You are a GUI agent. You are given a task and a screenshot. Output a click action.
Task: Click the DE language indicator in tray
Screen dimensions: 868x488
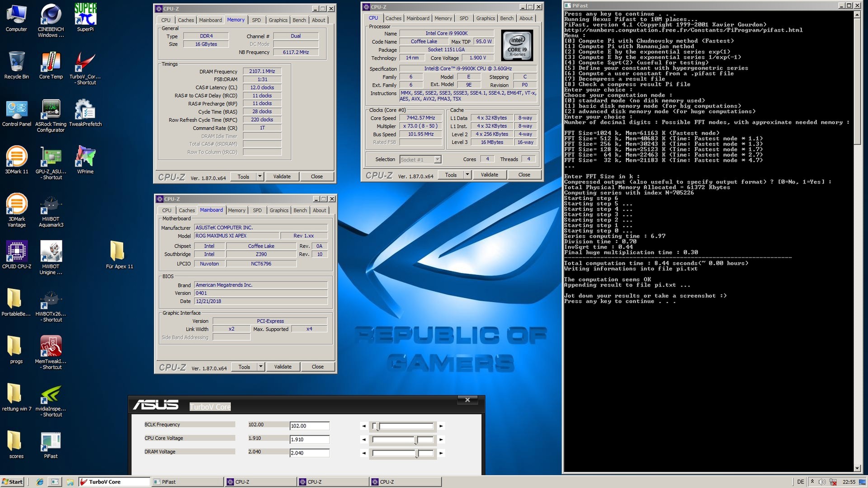coord(801,482)
